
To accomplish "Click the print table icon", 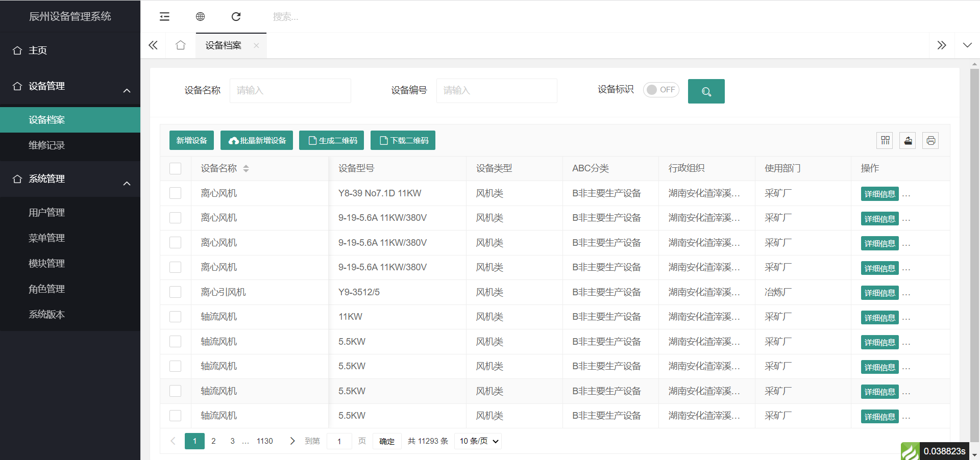I will tap(930, 141).
